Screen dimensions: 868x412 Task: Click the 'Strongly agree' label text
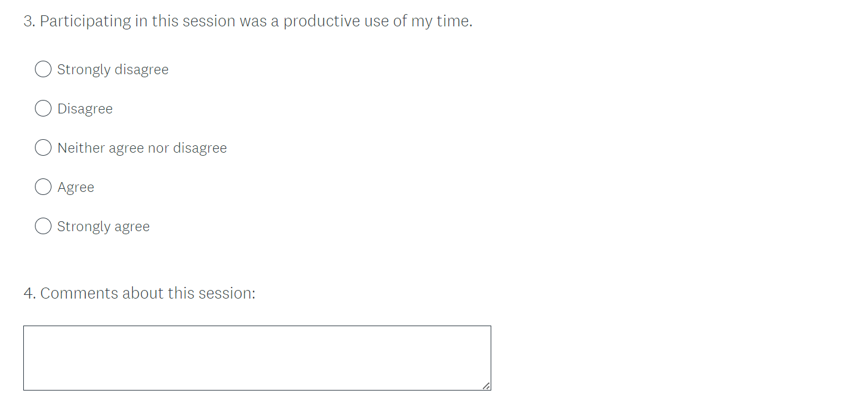tap(104, 227)
